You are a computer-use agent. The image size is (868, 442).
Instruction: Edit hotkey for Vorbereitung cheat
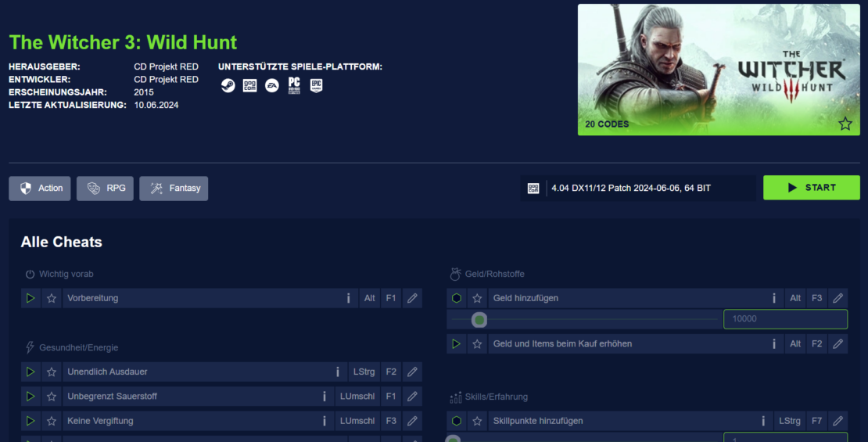[412, 298]
